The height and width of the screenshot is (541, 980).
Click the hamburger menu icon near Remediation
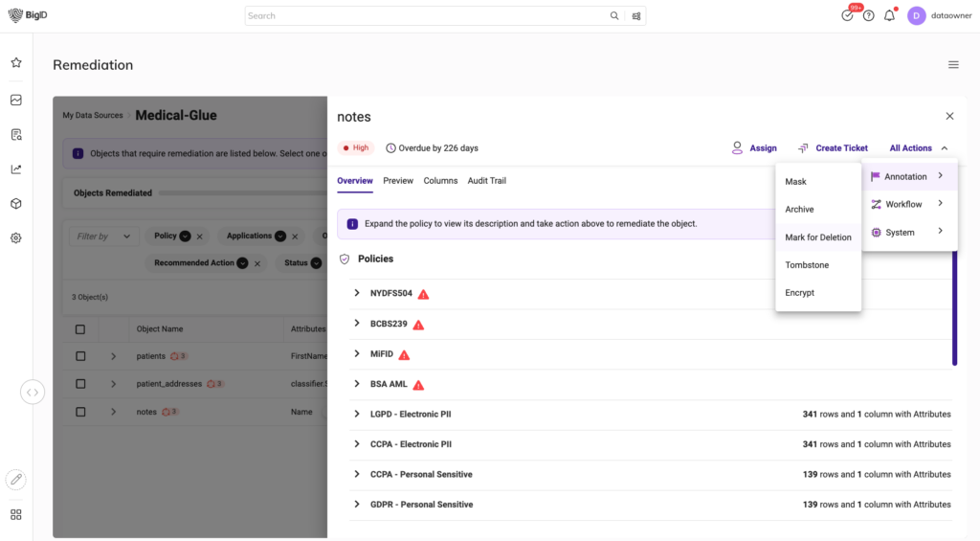[x=953, y=65]
